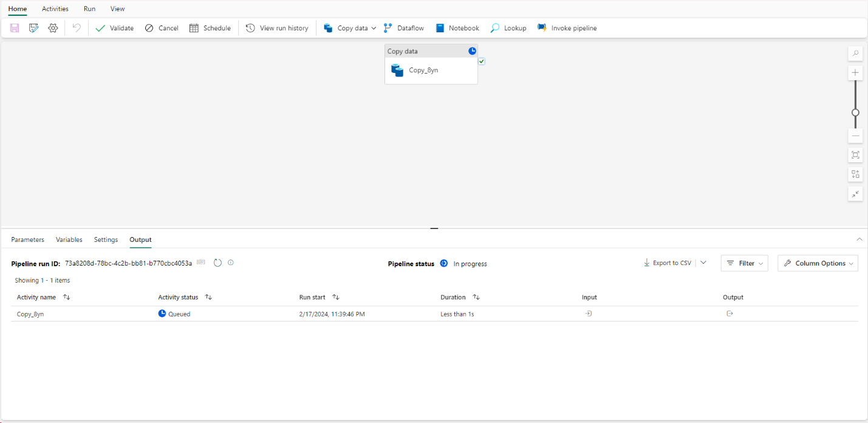
Task: Open the Filter dropdown
Action: click(x=745, y=263)
